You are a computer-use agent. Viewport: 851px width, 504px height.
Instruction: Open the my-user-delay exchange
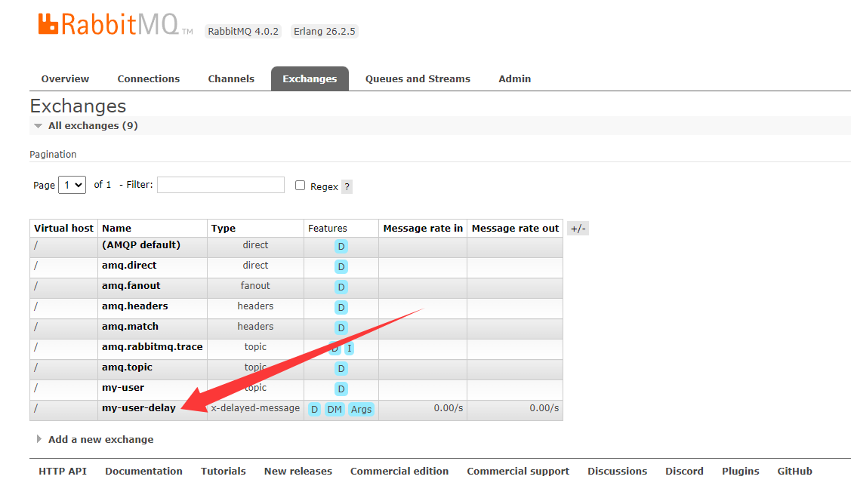pos(139,408)
